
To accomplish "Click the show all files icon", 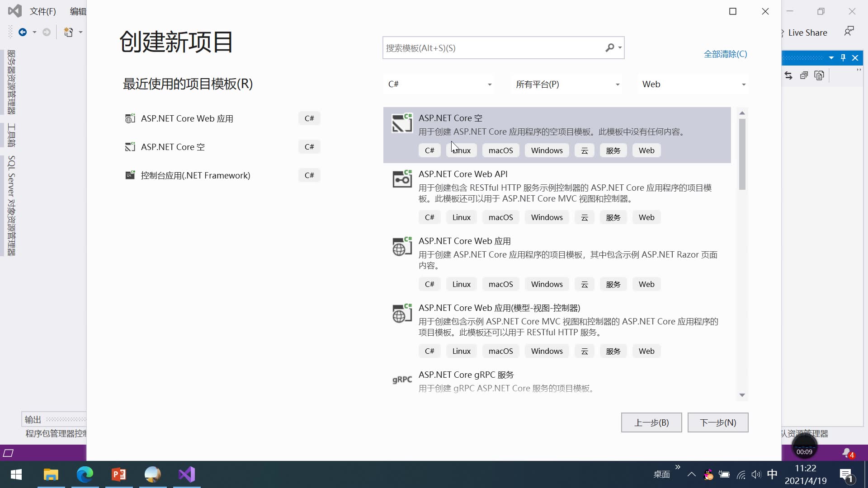I will (819, 75).
